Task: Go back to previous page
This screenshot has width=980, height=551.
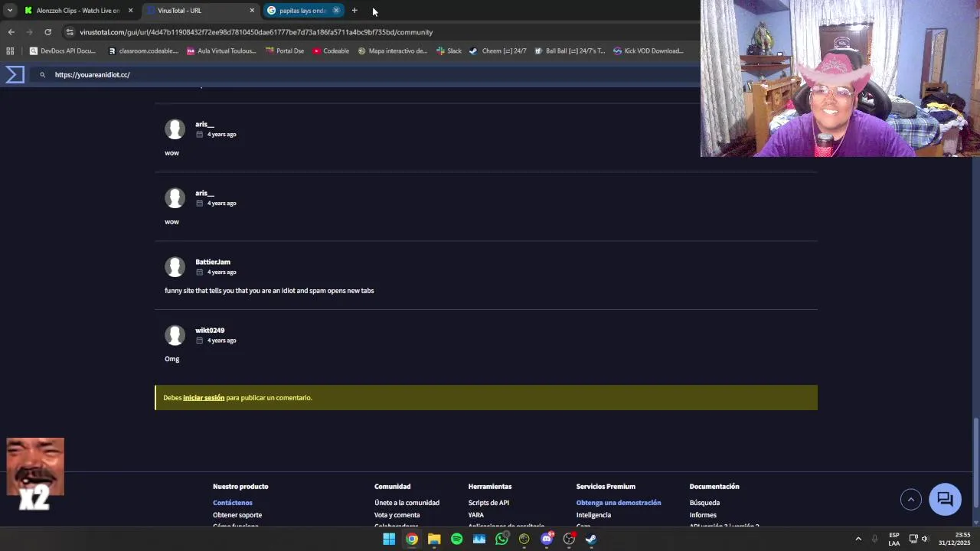Action: [x=11, y=32]
